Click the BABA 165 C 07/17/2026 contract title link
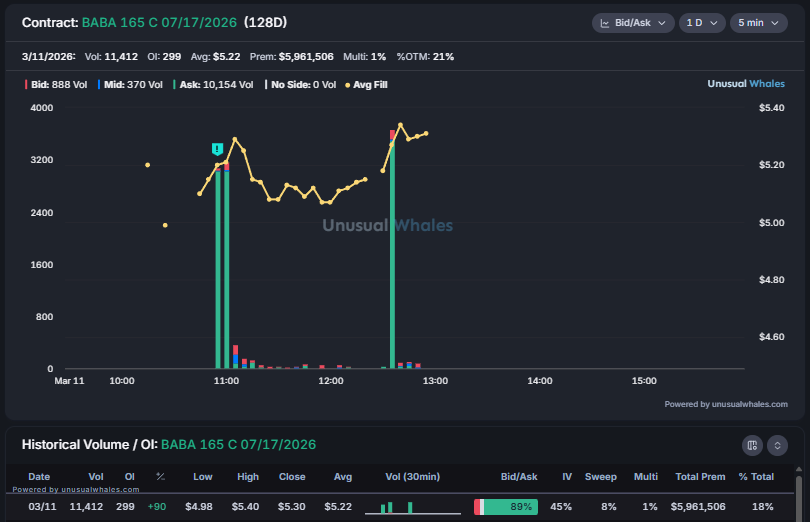Image resolution: width=810 pixels, height=522 pixels. 158,22
